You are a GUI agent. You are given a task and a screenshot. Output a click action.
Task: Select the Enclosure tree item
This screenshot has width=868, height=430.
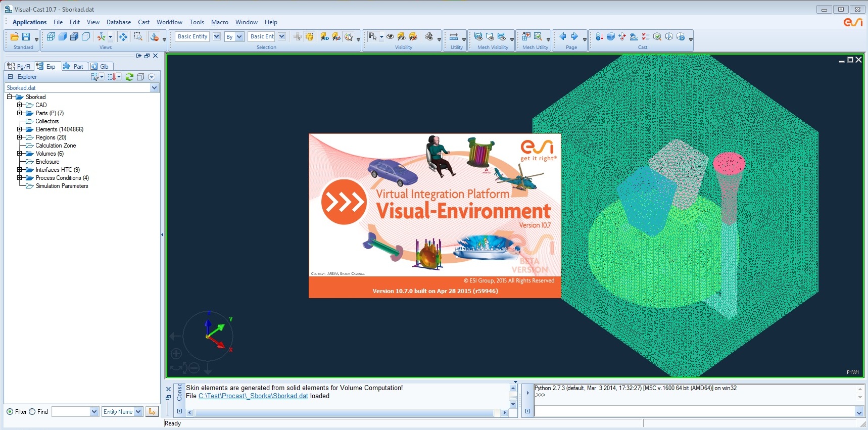47,162
